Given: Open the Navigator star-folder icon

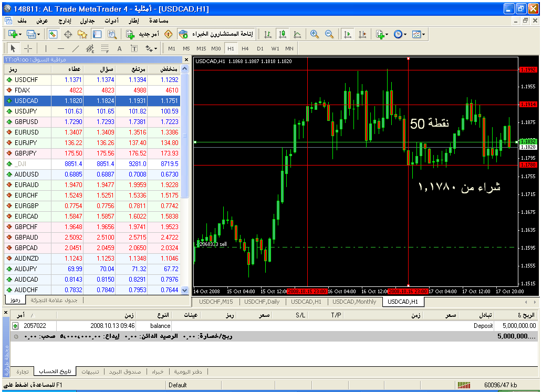Looking at the screenshot, I should [82, 34].
